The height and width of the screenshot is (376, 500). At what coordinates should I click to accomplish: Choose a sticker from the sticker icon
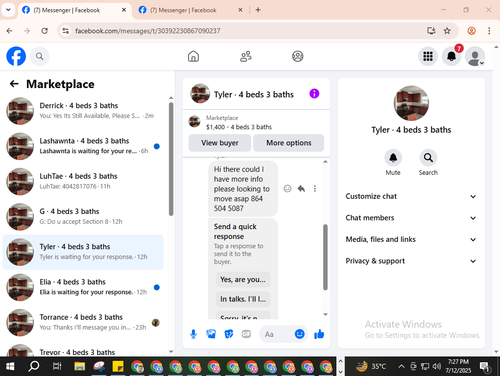coord(229,334)
